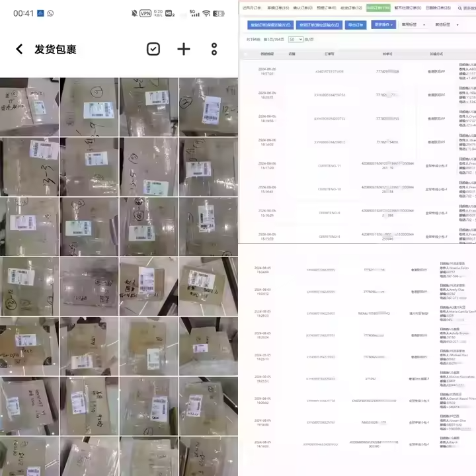The height and width of the screenshot is (476, 476).
Task: Click the 创建时间 column header
Action: tap(267, 54)
